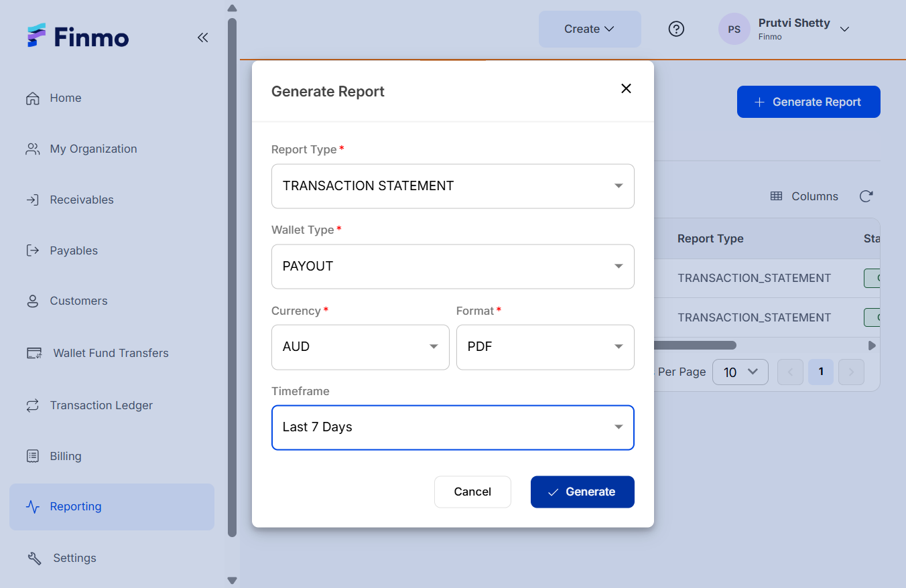Click the Generate button in dialog
This screenshot has width=906, height=588.
[582, 492]
